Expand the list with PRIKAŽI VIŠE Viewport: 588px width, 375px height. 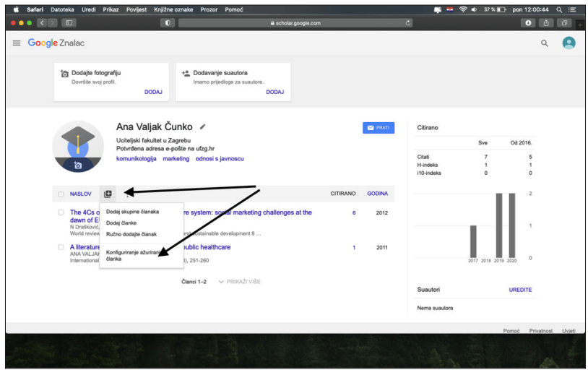[x=239, y=281]
